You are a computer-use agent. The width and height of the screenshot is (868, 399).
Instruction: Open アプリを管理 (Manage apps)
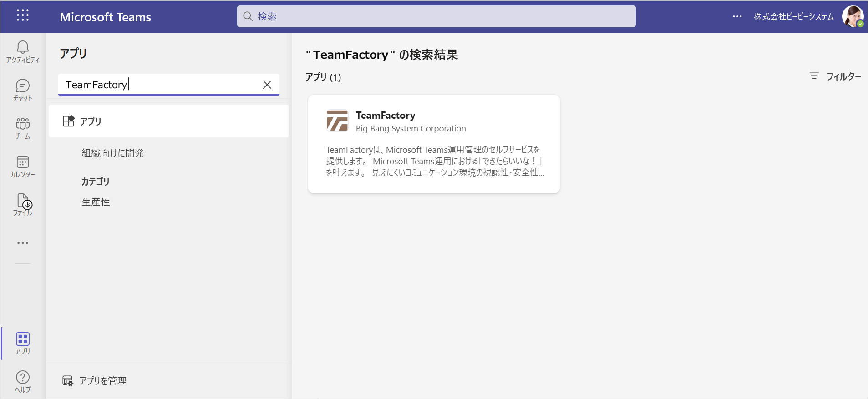(95, 381)
